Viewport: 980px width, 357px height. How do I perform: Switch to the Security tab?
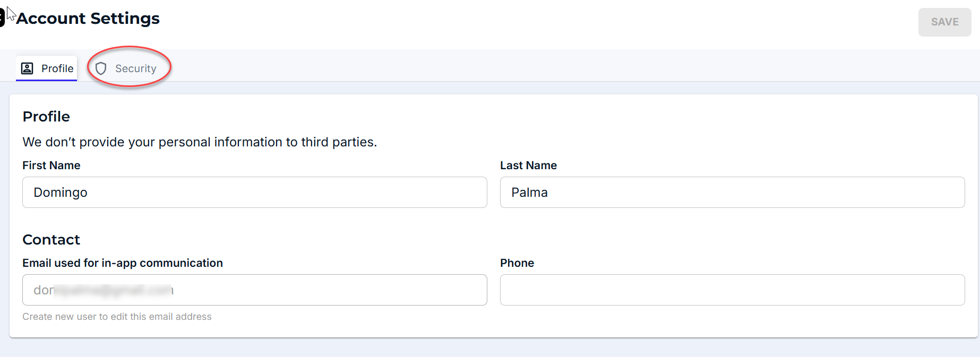point(135,68)
